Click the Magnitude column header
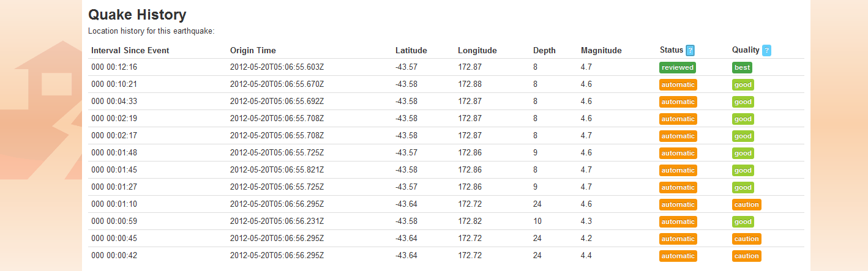 [x=601, y=51]
